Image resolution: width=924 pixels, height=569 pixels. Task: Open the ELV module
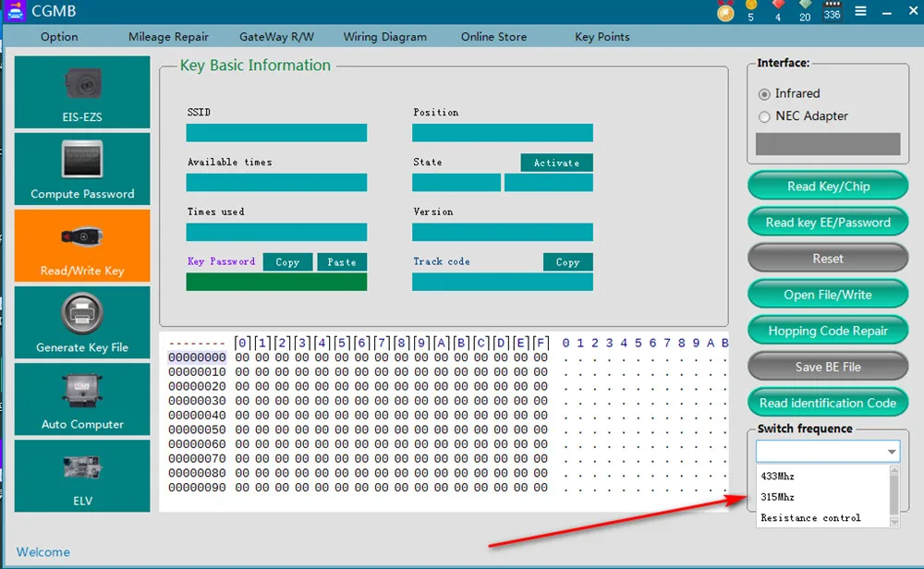pyautogui.click(x=82, y=476)
